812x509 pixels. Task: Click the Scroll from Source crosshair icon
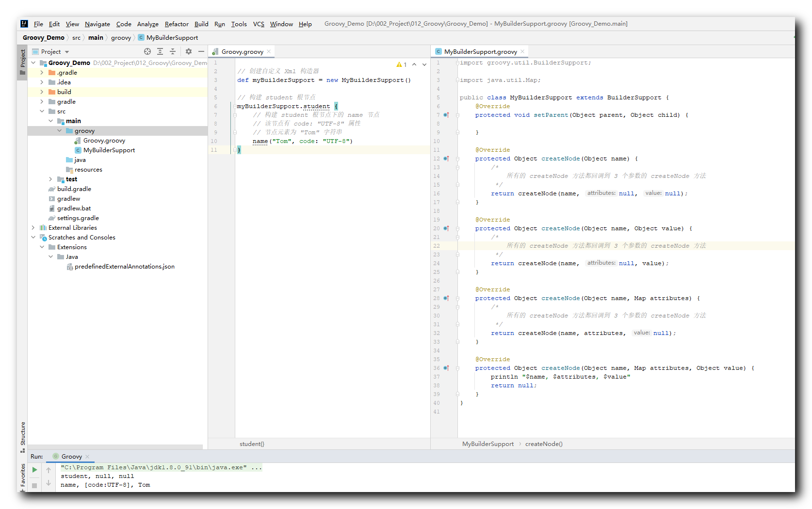point(147,51)
